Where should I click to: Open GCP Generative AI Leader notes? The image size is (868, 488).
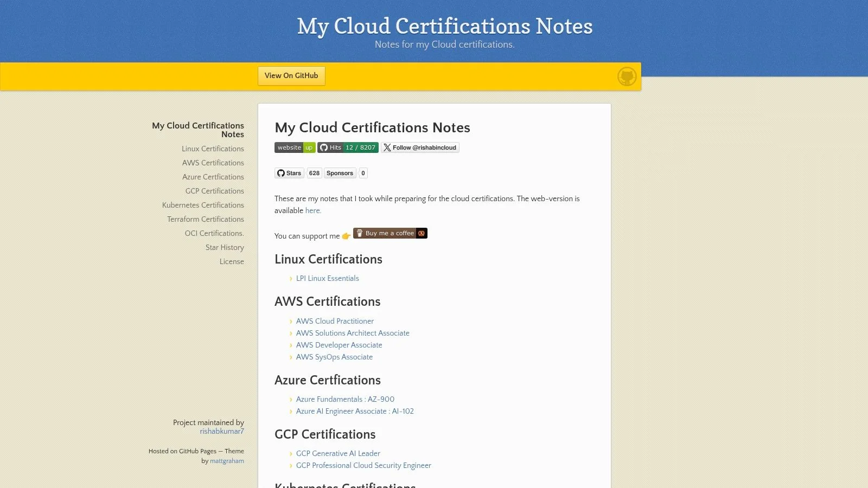click(338, 453)
